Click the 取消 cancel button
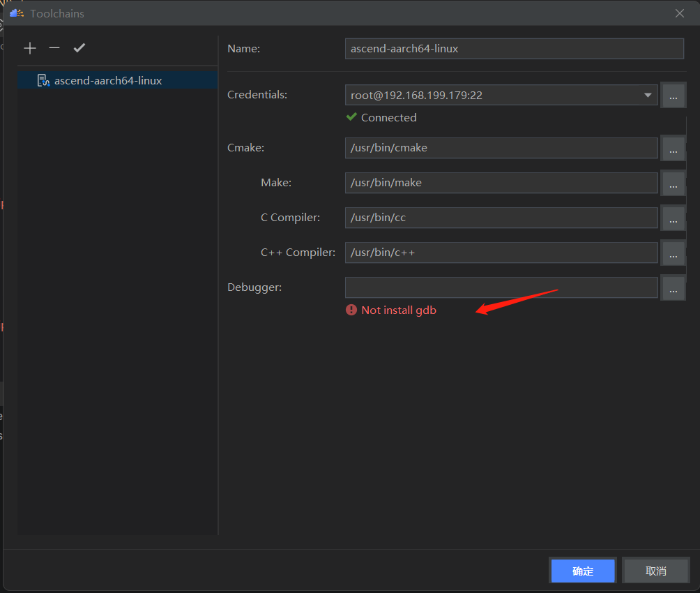This screenshot has width=700, height=593. pyautogui.click(x=655, y=571)
